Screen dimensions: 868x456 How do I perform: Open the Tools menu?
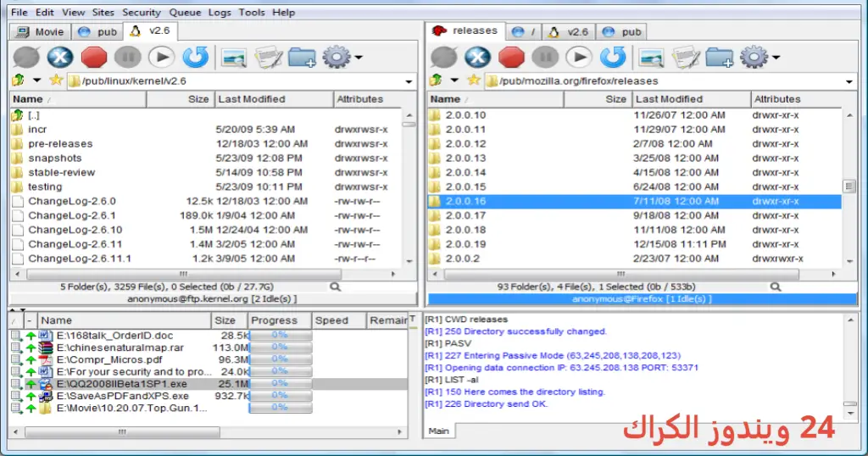point(251,12)
